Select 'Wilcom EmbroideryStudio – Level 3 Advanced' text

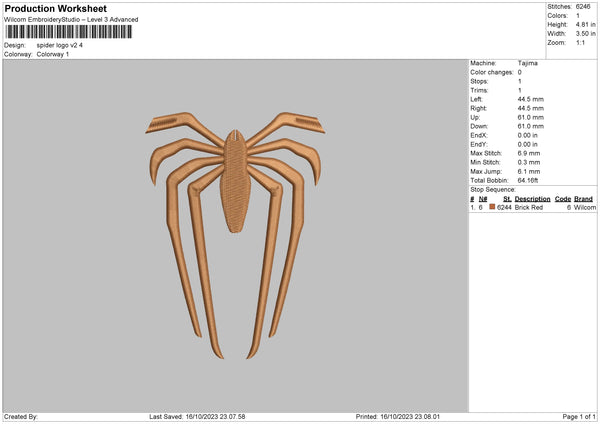coord(71,20)
